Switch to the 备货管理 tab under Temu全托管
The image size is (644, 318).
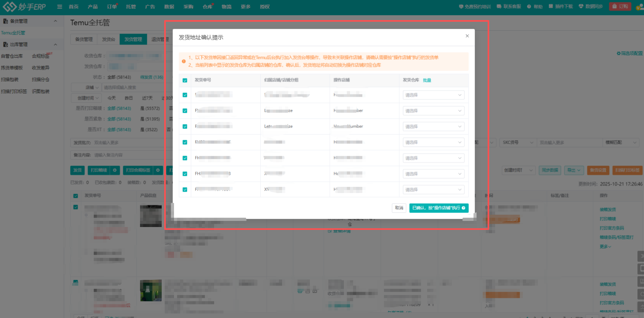pos(84,39)
